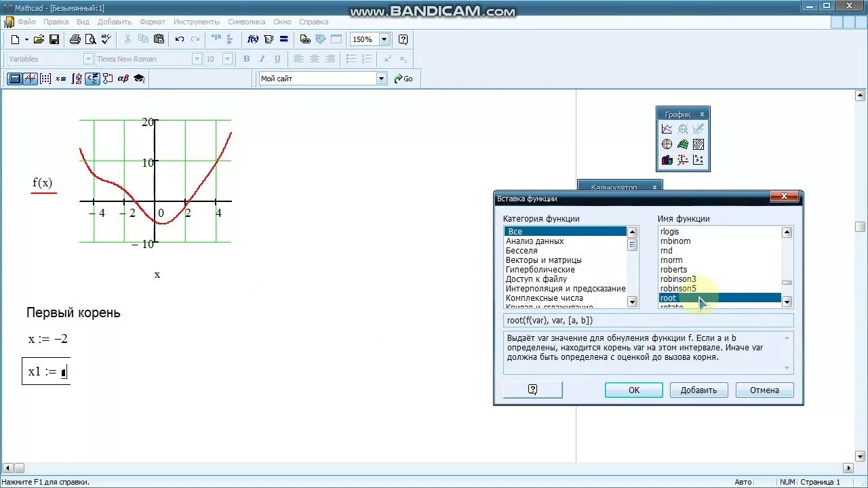
Task: Open the Help question mark icon
Action: click(403, 39)
